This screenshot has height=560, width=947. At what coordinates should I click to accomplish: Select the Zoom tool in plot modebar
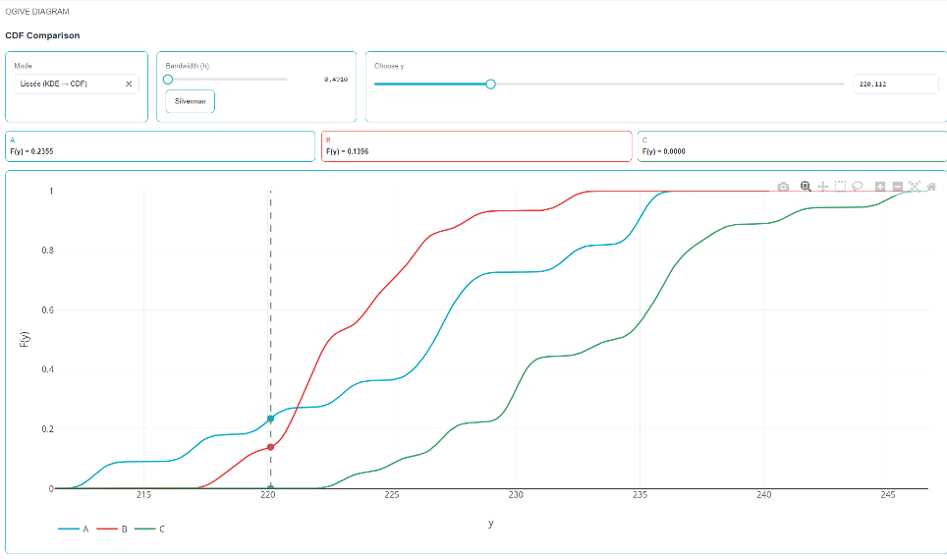(806, 187)
